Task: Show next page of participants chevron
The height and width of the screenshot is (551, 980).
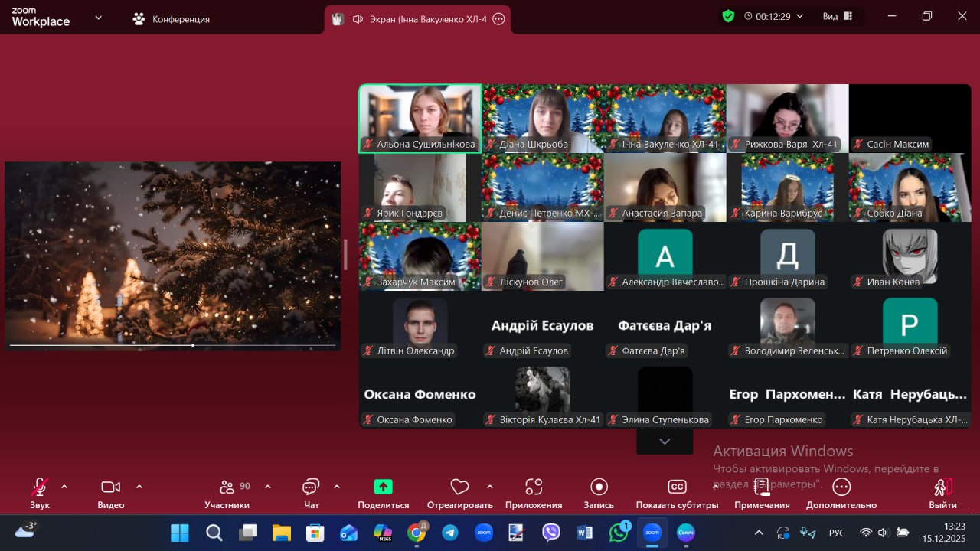Action: (665, 442)
